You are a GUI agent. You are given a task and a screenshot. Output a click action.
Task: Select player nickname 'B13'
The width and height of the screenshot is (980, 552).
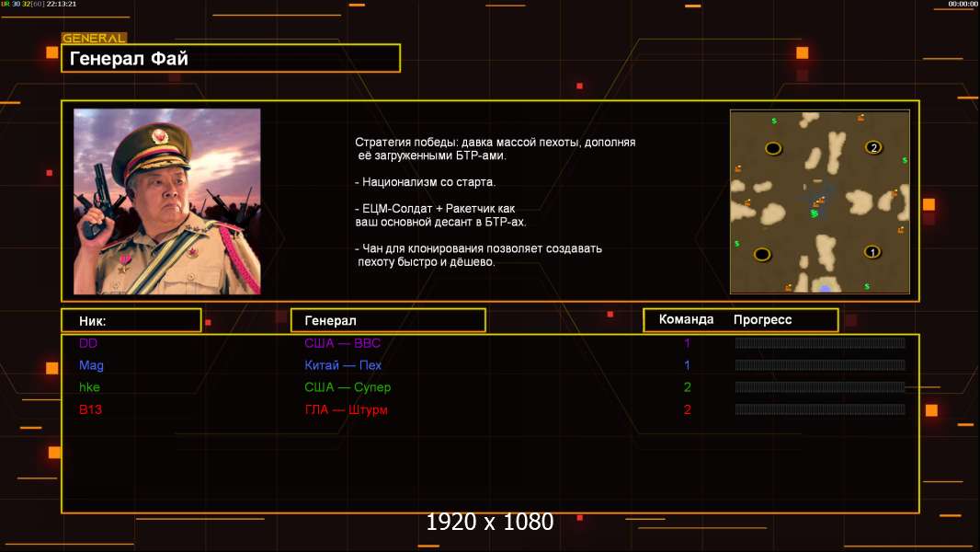(90, 409)
